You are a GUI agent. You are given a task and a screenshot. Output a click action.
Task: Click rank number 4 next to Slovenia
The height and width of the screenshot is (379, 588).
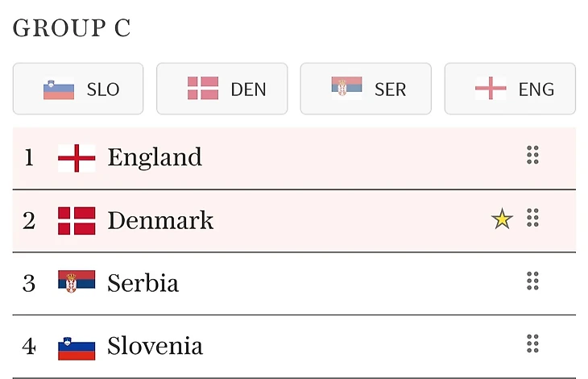tap(29, 346)
